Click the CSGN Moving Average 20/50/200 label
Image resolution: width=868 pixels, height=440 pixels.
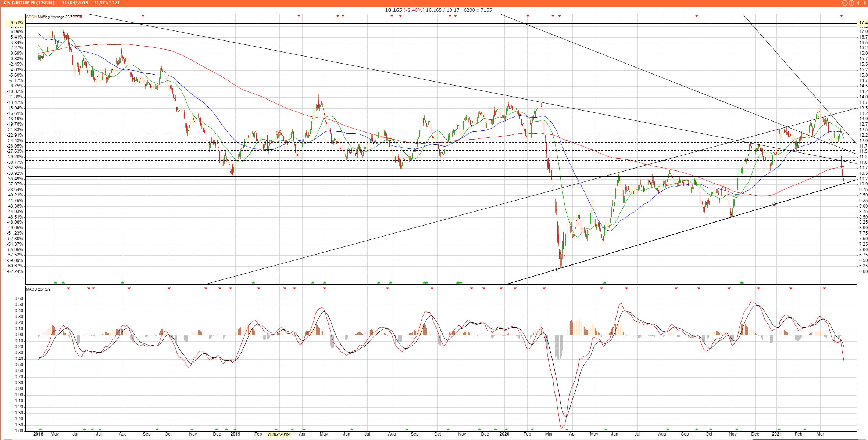click(54, 17)
